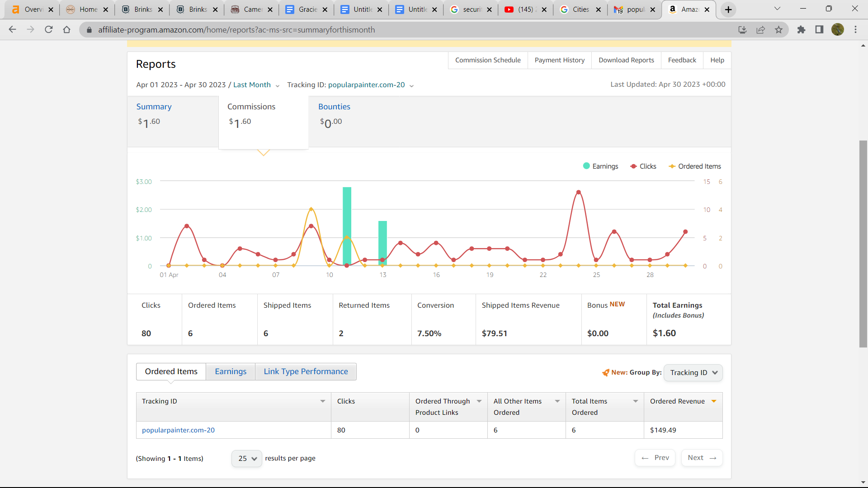Click the Conversion 7.50% value
The image size is (868, 488).
(x=429, y=333)
